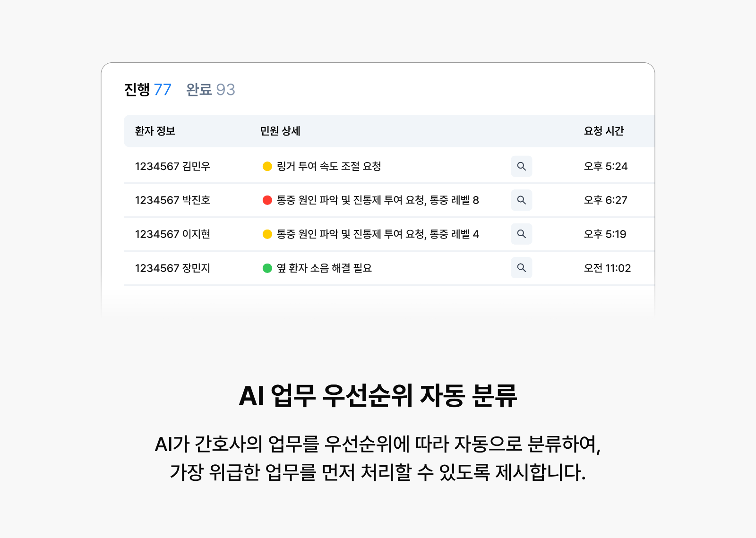This screenshot has height=538, width=756.
Task: Open the 옆 환자 소음 해결 필요 request
Action: pyautogui.click(x=324, y=268)
